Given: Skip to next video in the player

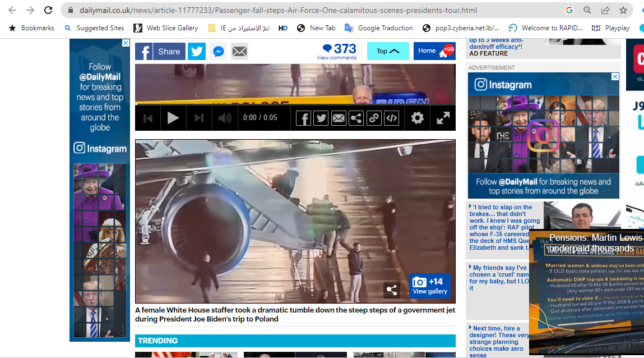Looking at the screenshot, I should tap(199, 118).
